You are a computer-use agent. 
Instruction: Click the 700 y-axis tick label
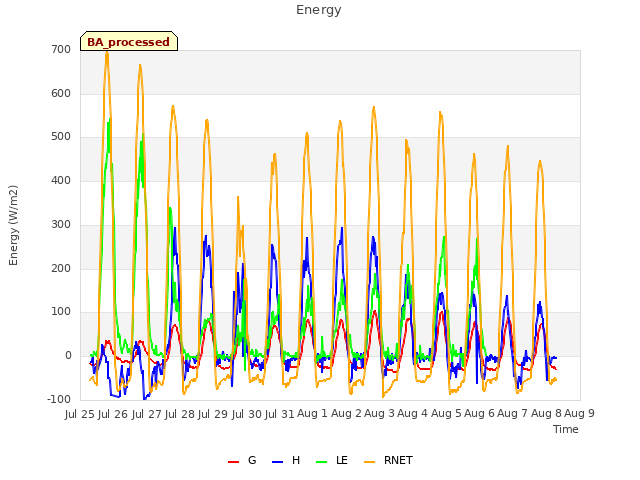pyautogui.click(x=61, y=49)
